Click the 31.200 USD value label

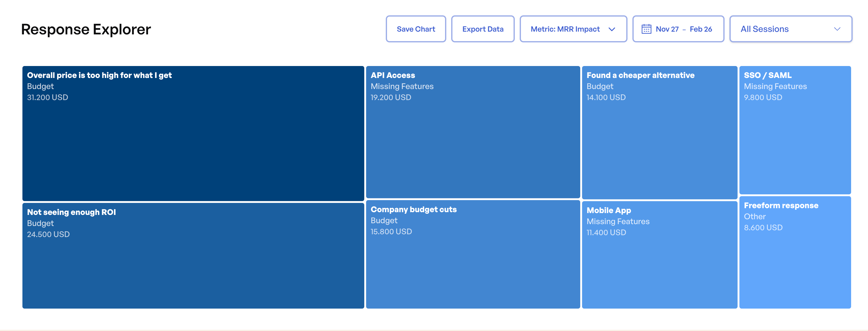tap(47, 97)
